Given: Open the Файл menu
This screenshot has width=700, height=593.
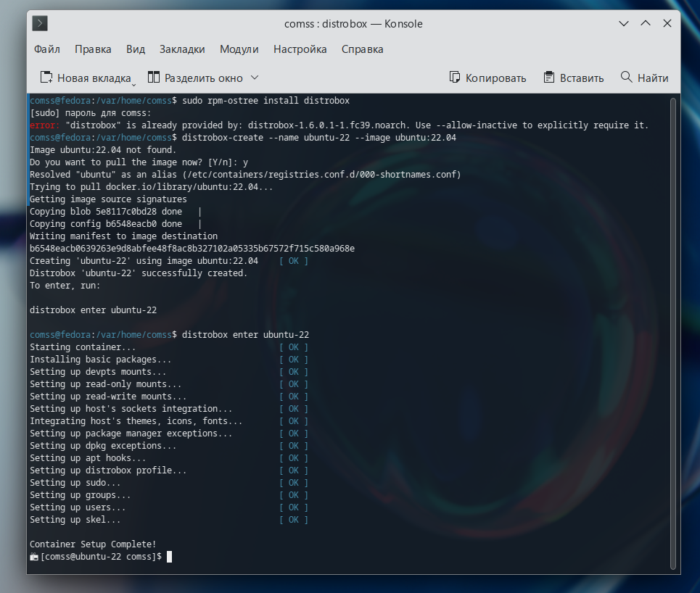Looking at the screenshot, I should (47, 49).
